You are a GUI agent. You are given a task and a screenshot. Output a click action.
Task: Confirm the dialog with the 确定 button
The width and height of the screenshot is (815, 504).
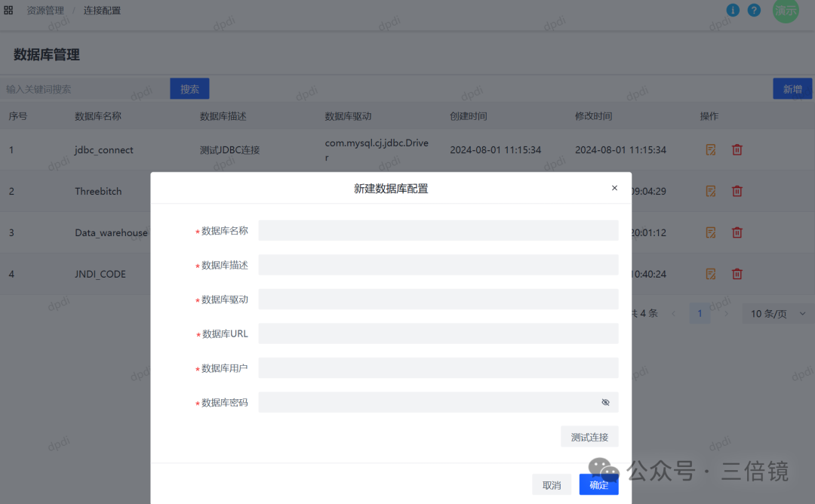(598, 484)
